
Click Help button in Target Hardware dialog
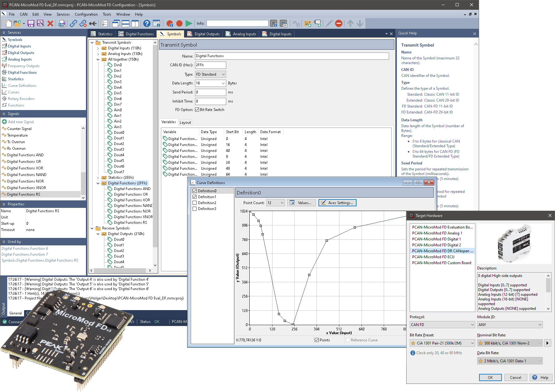[x=541, y=378]
